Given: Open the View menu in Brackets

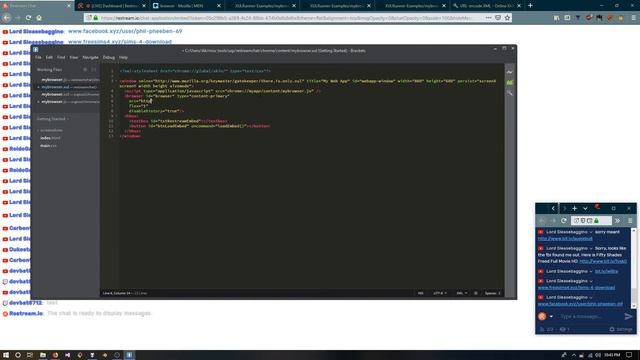Looking at the screenshot, I should [x=73, y=58].
